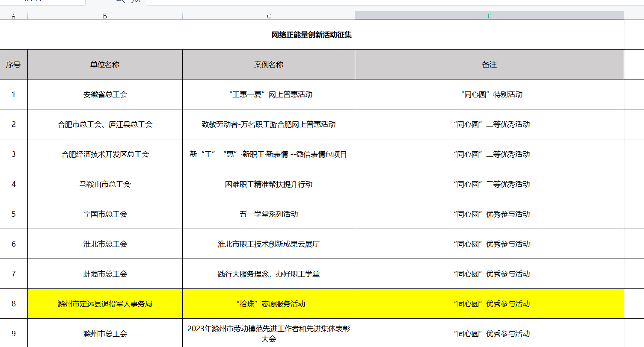Select the 蚌埠市总工会 cell
Image resolution: width=644 pixels, height=347 pixels.
tap(105, 274)
